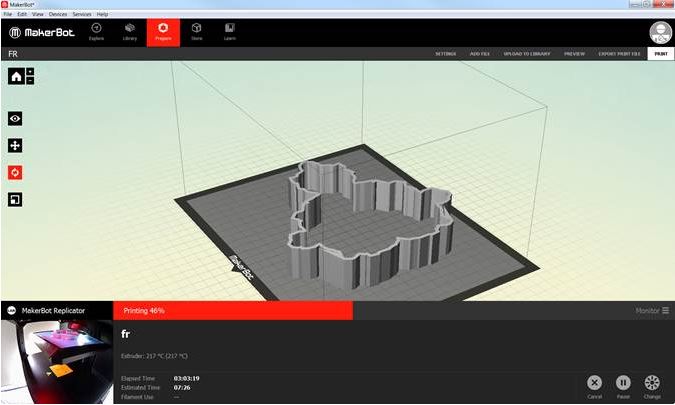Open the Help menu
Screen dimensions: 675x405
point(102,14)
